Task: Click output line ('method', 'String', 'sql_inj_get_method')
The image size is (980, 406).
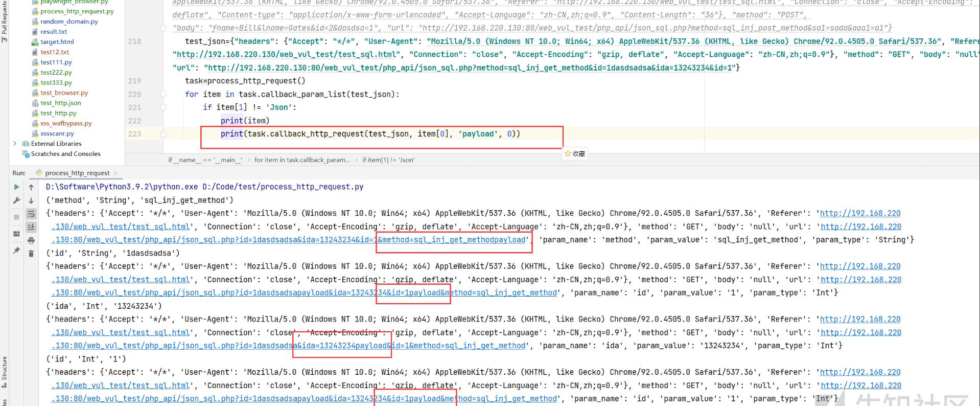Action: click(x=139, y=200)
